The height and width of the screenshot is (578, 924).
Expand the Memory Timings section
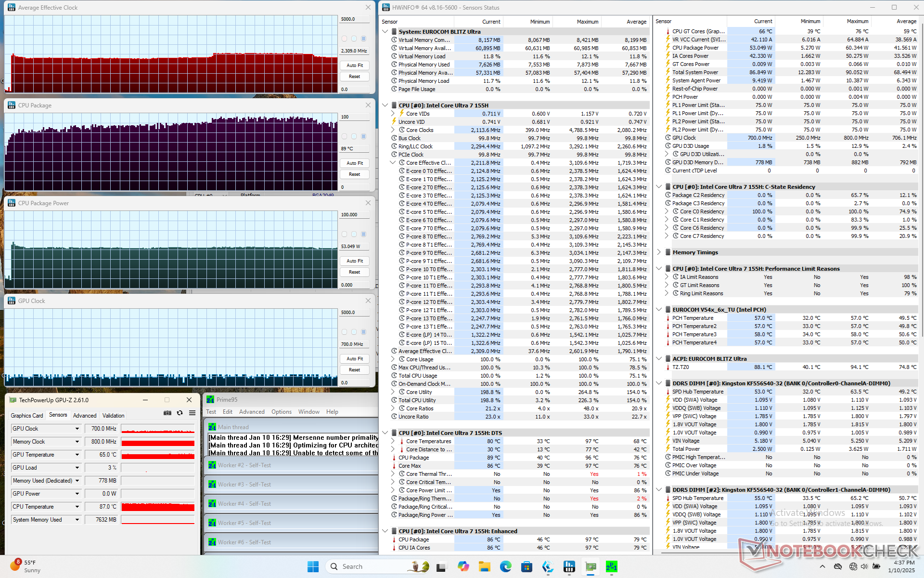[x=659, y=252]
